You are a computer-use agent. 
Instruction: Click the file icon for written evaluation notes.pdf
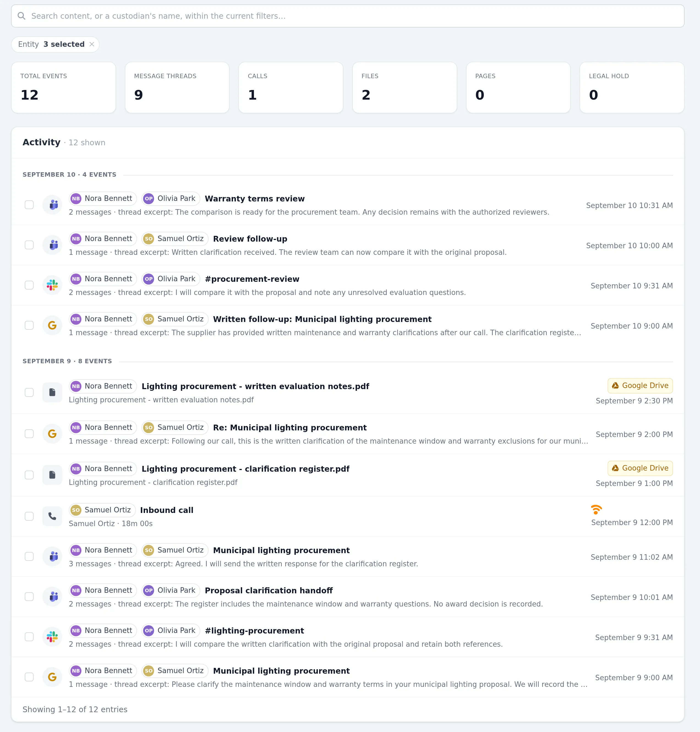click(52, 392)
